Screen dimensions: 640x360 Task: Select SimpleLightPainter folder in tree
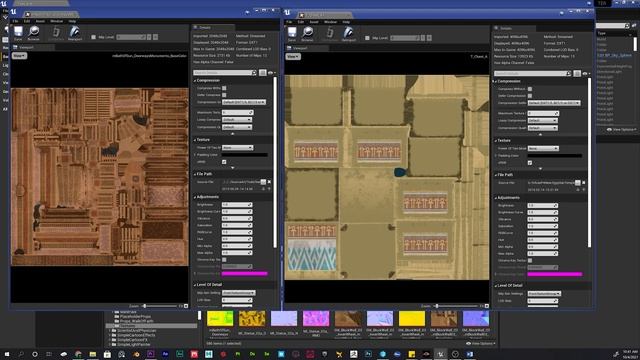click(133, 344)
